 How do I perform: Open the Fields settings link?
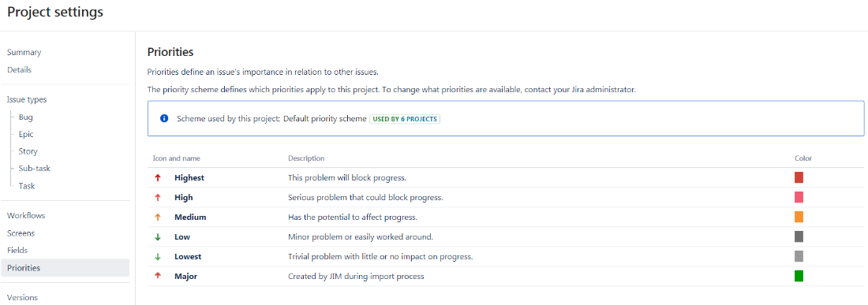17,251
